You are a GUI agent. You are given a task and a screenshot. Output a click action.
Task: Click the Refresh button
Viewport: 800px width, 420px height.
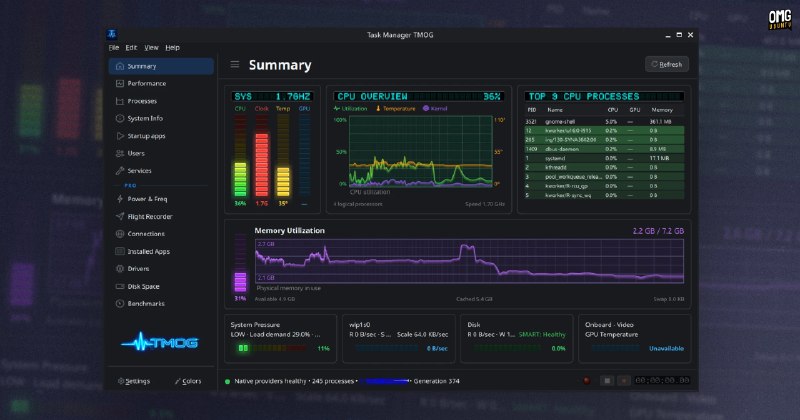coord(667,64)
